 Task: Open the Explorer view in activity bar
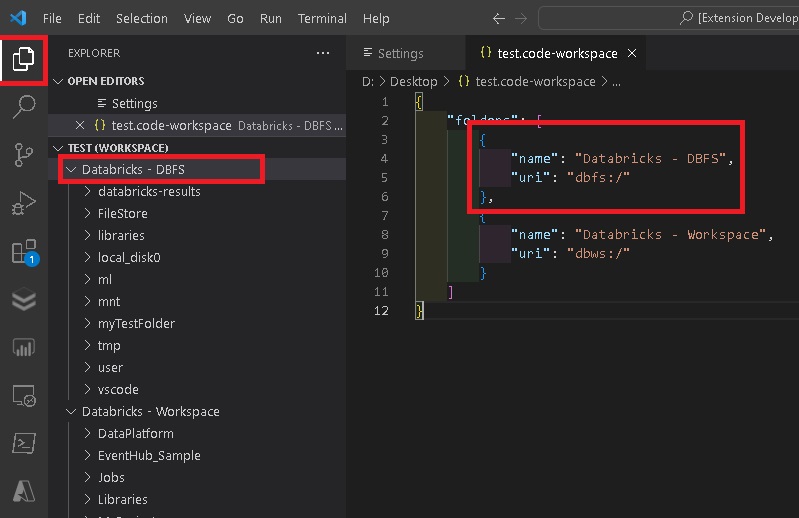point(23,59)
